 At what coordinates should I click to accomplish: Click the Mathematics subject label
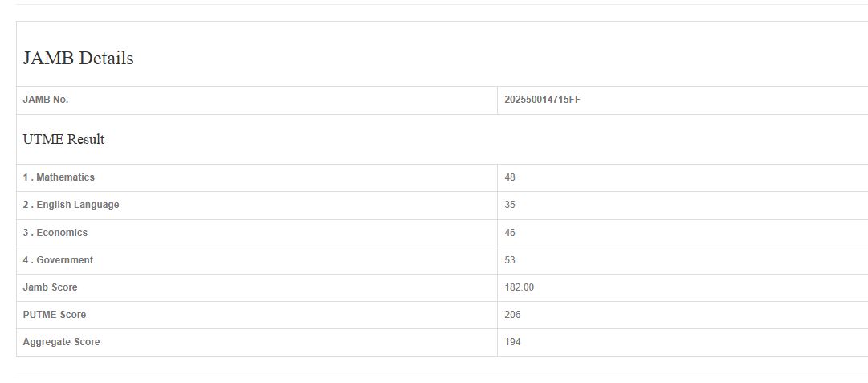[59, 177]
